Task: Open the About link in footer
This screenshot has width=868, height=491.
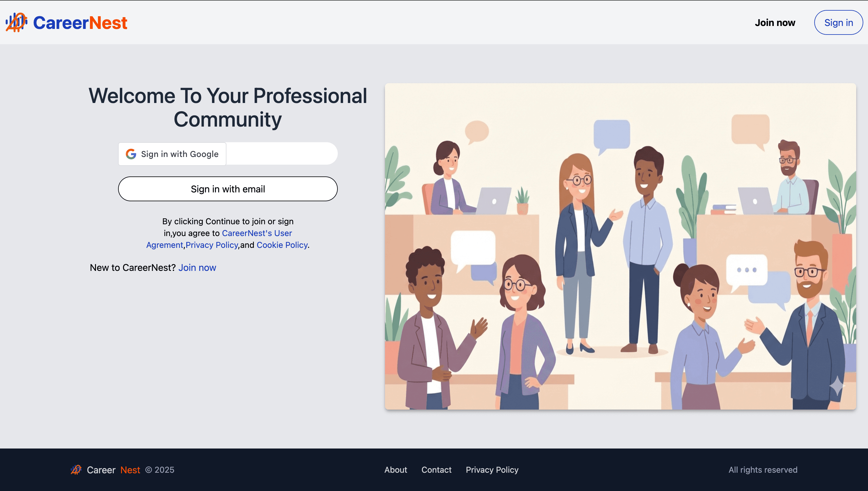Action: (x=396, y=470)
